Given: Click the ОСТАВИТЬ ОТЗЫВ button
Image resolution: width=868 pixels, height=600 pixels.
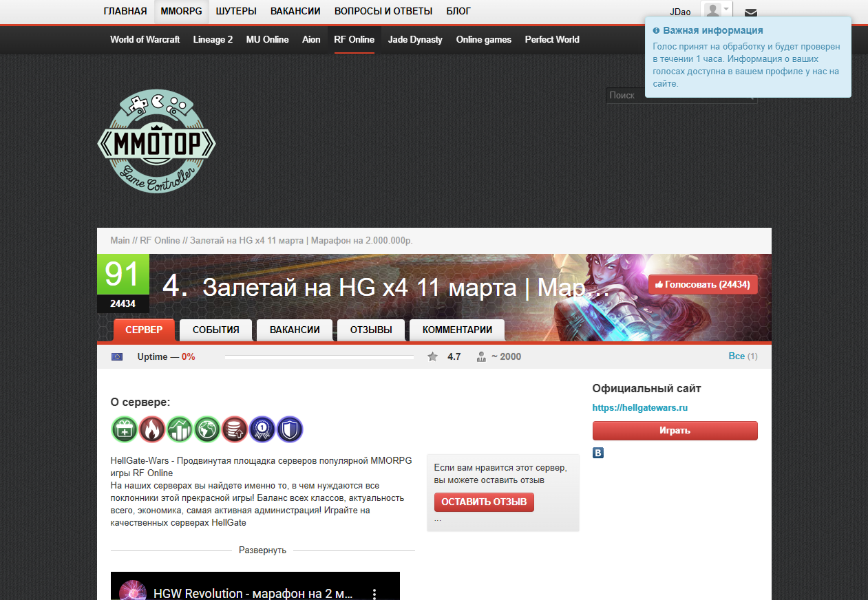Looking at the screenshot, I should point(484,502).
